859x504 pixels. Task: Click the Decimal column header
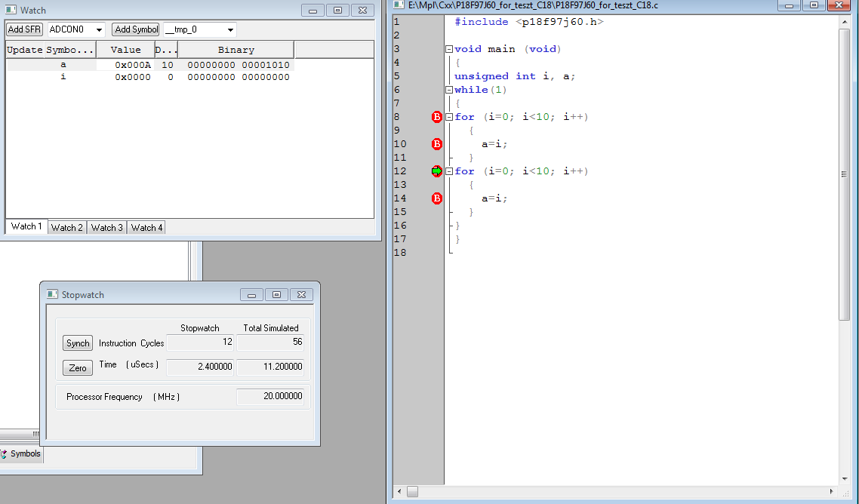click(166, 50)
